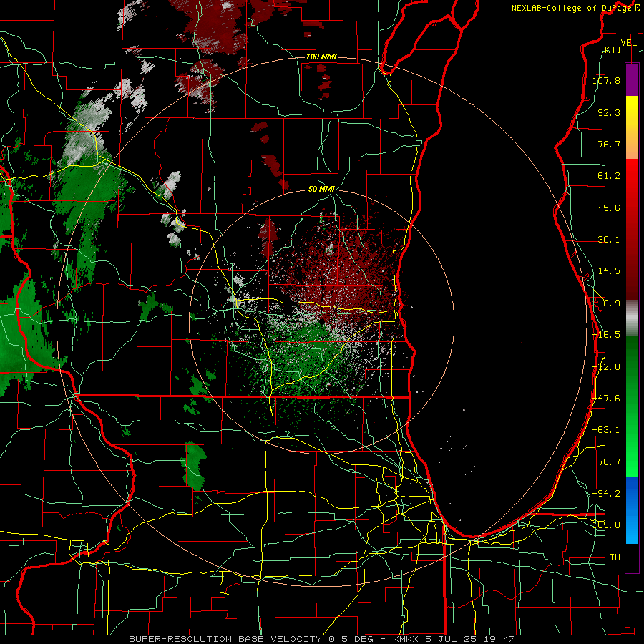
Task: Click the 61.2 legend value
Action: point(609,176)
